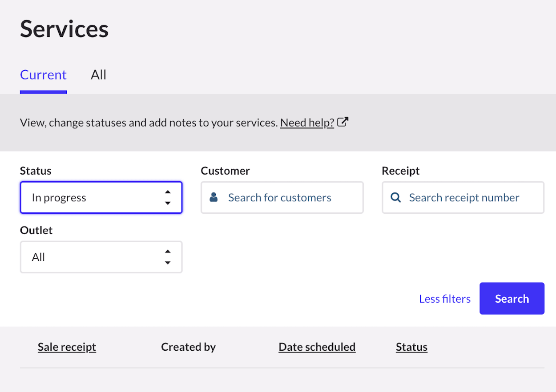This screenshot has width=556, height=392.
Task: Click the Customer field label
Action: click(225, 171)
